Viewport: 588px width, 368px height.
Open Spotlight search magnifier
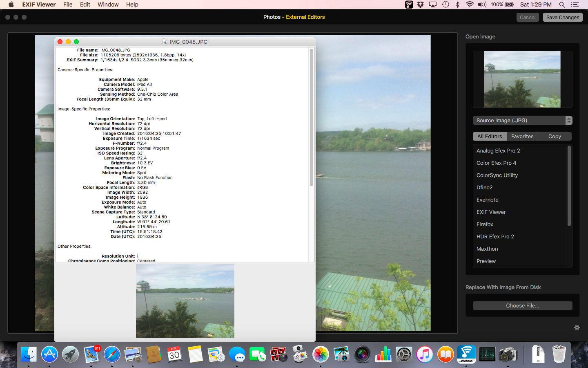coord(562,4)
